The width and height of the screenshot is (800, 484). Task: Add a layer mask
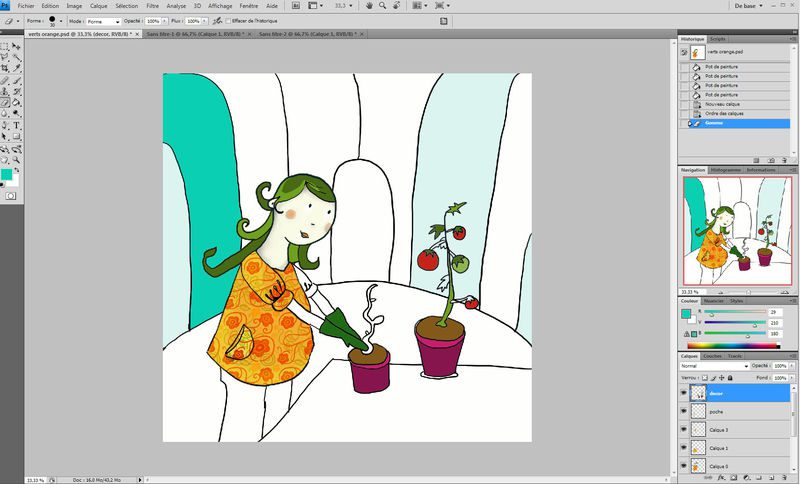[734, 478]
